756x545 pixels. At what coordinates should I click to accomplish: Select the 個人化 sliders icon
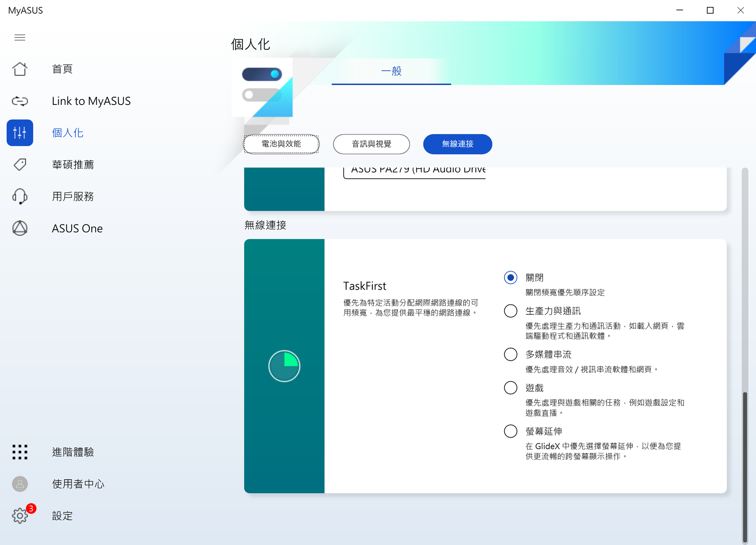20,133
